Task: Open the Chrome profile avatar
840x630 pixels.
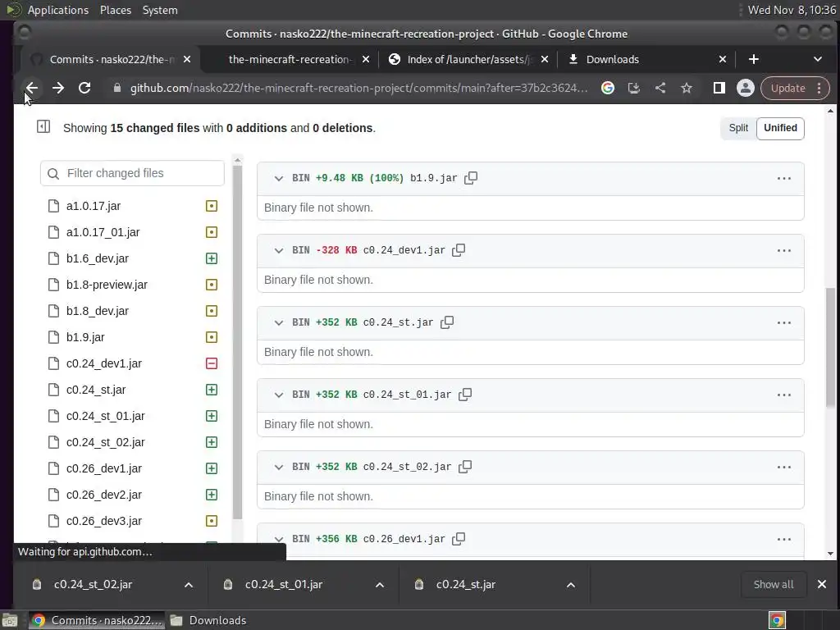Action: [x=745, y=89]
